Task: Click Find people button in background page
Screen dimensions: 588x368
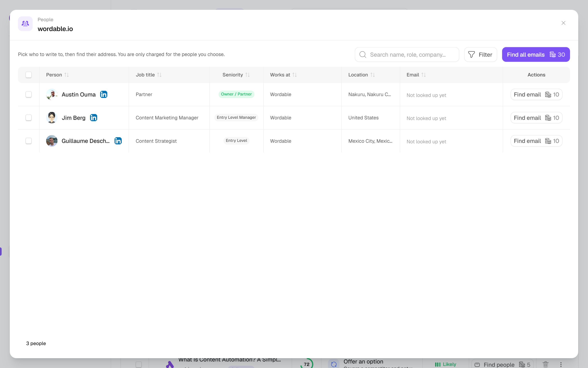Action: (x=502, y=364)
